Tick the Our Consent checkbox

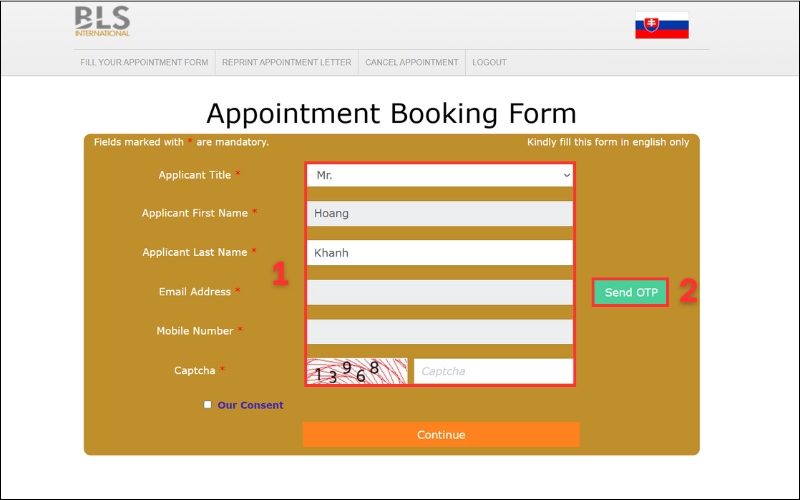pos(207,405)
